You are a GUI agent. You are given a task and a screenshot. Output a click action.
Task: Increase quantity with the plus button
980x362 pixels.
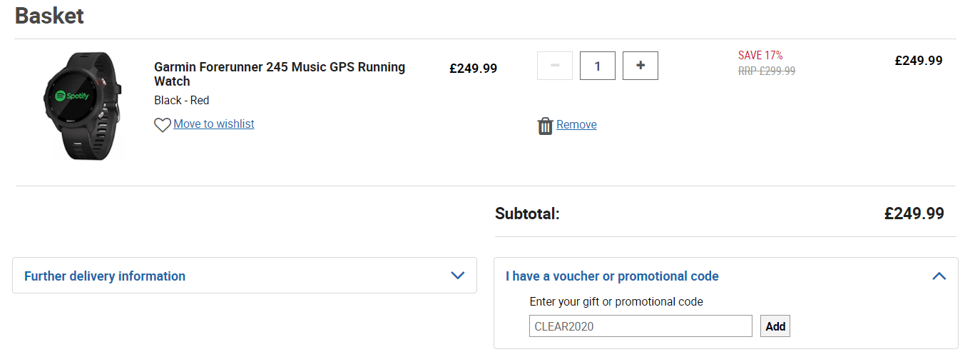tap(640, 66)
